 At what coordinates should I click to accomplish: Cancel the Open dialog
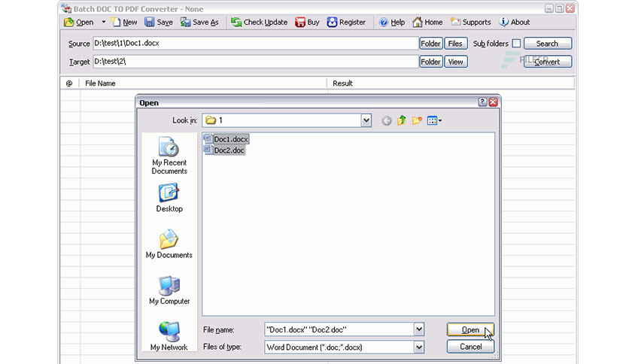click(470, 347)
